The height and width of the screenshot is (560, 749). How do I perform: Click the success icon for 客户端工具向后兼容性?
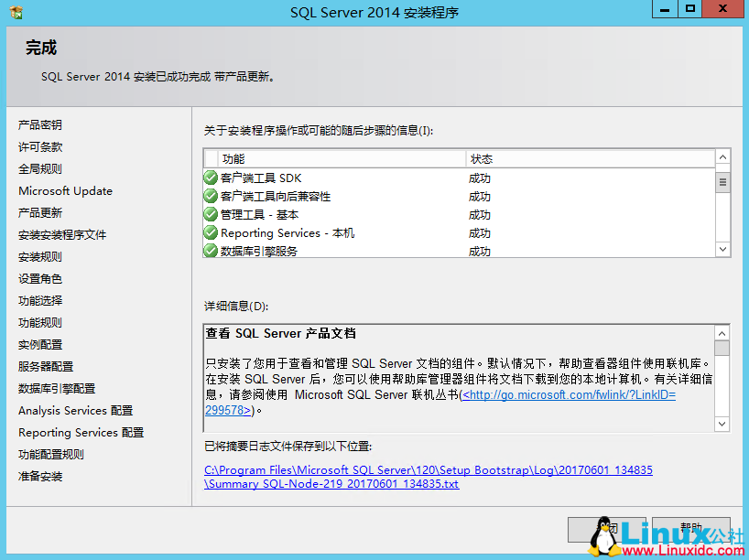[211, 196]
